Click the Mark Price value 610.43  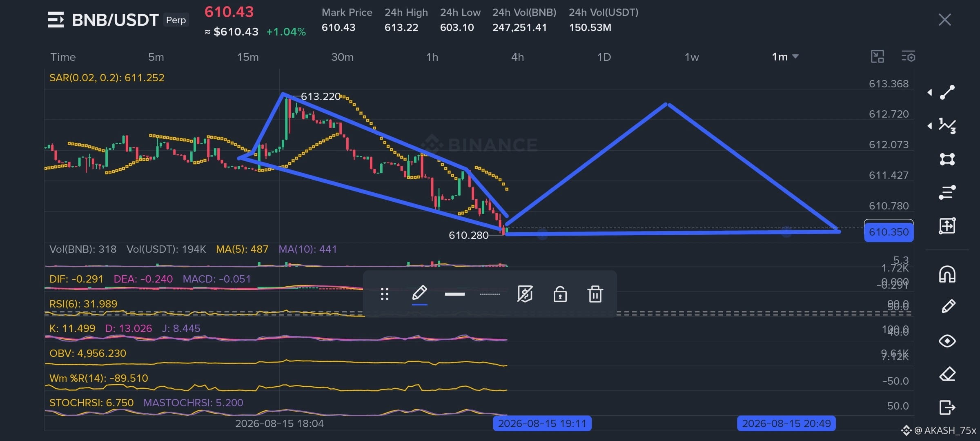coord(339,27)
